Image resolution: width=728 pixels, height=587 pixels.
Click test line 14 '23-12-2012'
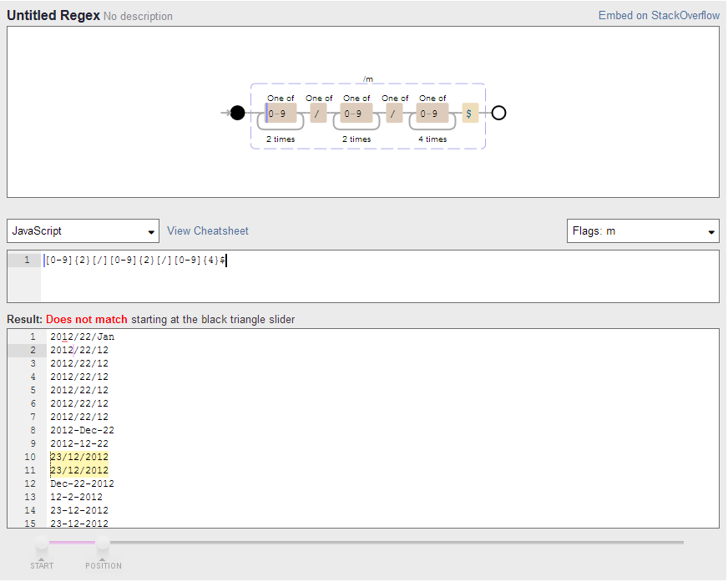pyautogui.click(x=79, y=510)
